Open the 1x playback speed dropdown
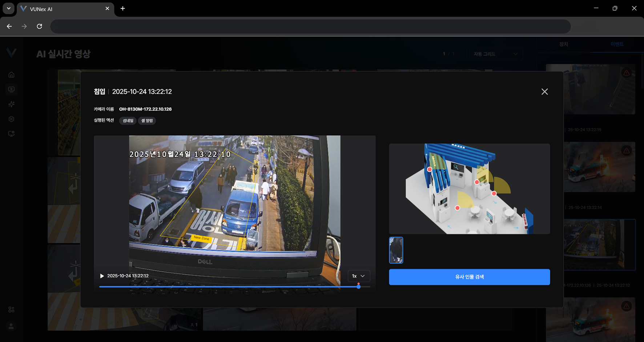The image size is (644, 342). 358,276
